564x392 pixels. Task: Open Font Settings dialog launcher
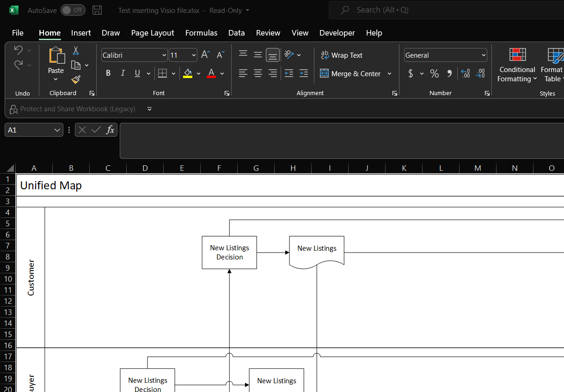[x=227, y=93]
